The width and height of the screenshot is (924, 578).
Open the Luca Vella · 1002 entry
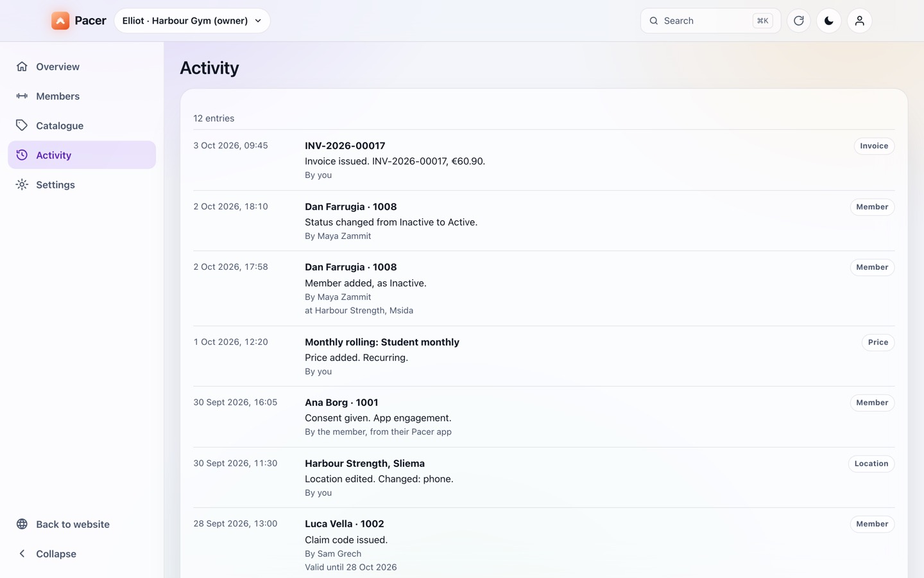[344, 524]
